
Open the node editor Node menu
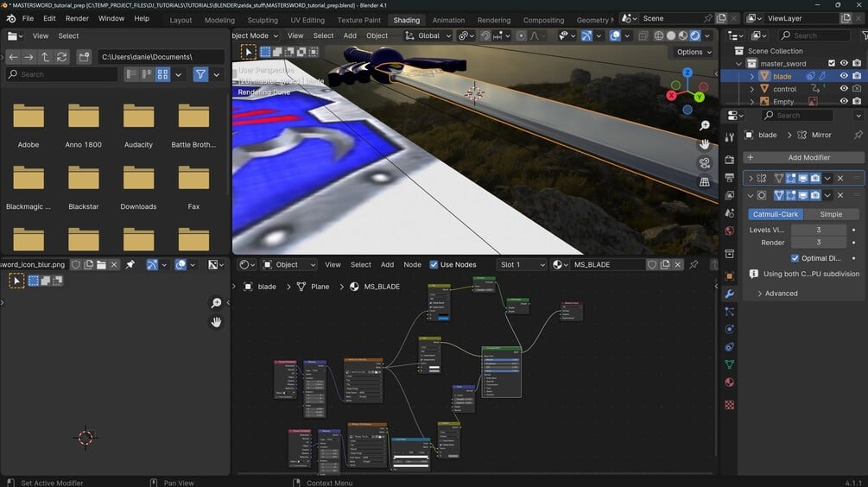pos(412,264)
